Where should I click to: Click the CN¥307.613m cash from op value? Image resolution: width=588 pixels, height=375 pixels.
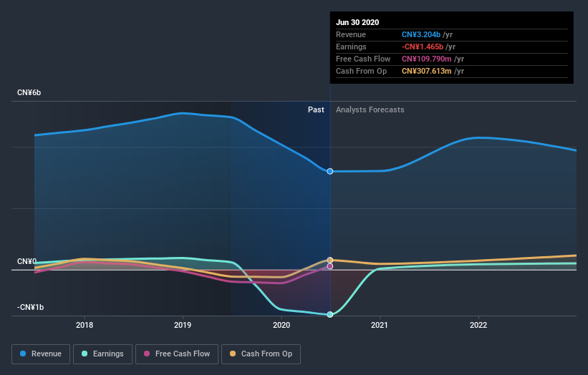coord(426,71)
